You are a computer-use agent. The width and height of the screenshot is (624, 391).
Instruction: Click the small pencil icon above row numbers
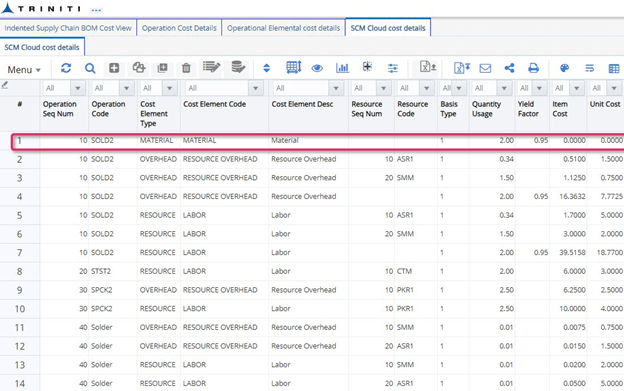coord(5,85)
